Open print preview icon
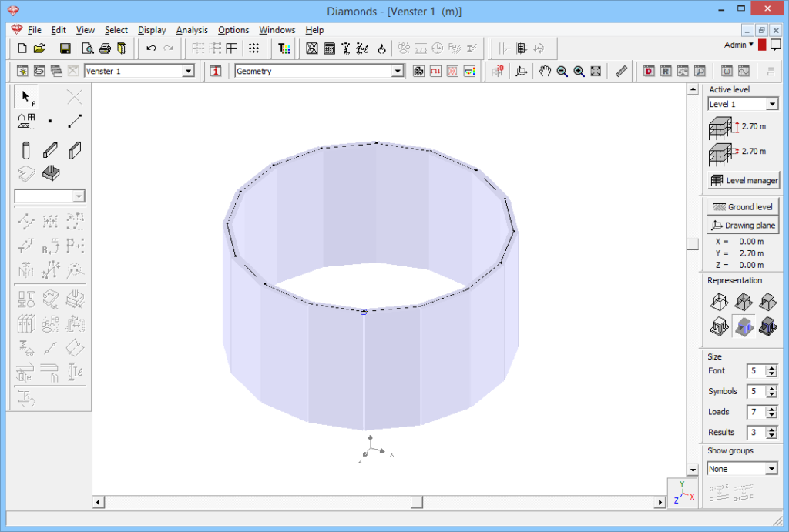This screenshot has width=789, height=532. tap(88, 49)
